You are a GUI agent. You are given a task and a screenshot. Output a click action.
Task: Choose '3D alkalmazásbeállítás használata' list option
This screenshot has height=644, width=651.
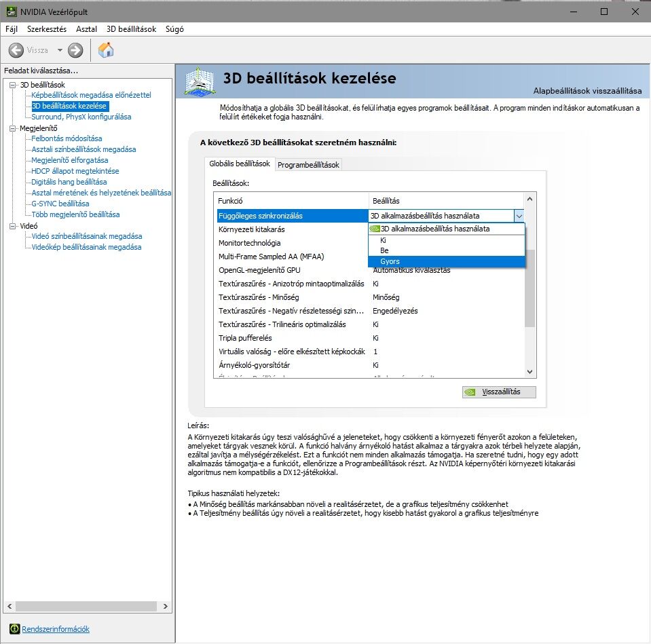pos(447,229)
